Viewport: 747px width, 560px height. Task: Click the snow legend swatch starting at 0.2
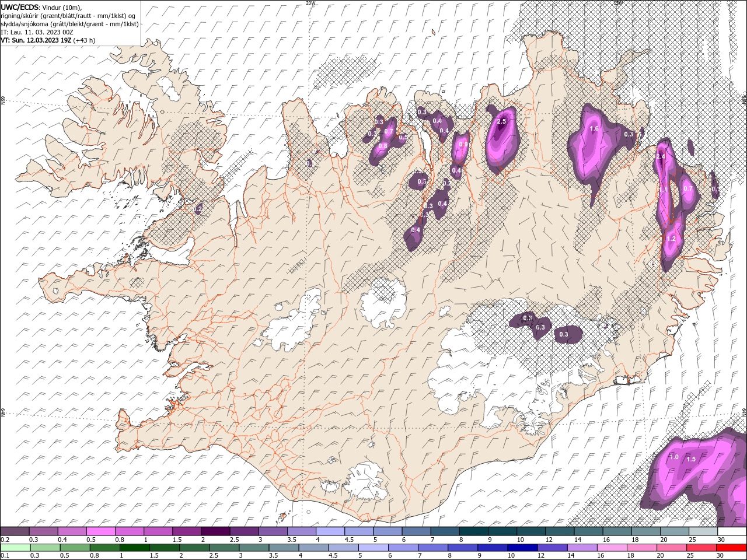pos(15,531)
